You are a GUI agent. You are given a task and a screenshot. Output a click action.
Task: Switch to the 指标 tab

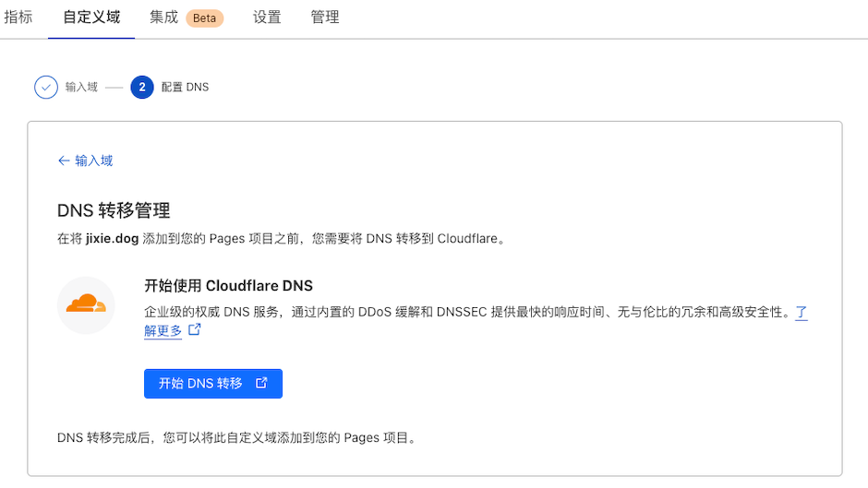(x=18, y=18)
